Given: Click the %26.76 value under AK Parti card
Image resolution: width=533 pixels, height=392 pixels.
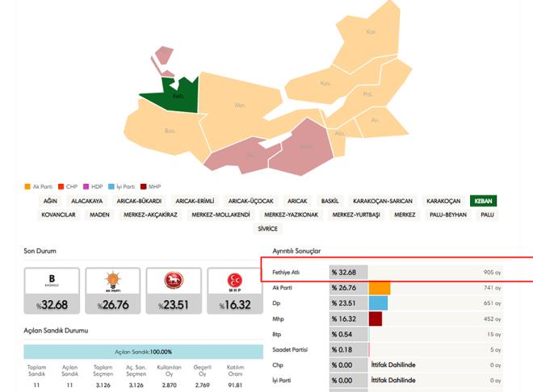Looking at the screenshot, I should (113, 304).
